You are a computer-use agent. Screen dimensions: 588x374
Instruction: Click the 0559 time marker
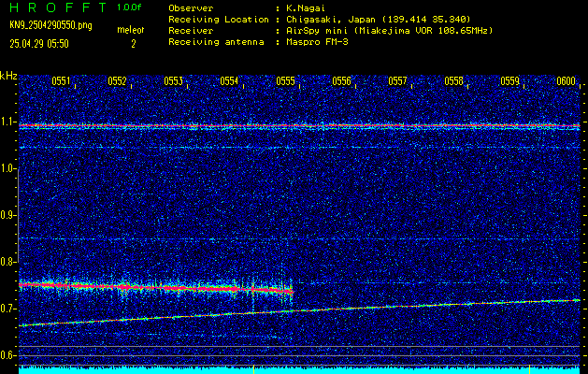pos(509,81)
